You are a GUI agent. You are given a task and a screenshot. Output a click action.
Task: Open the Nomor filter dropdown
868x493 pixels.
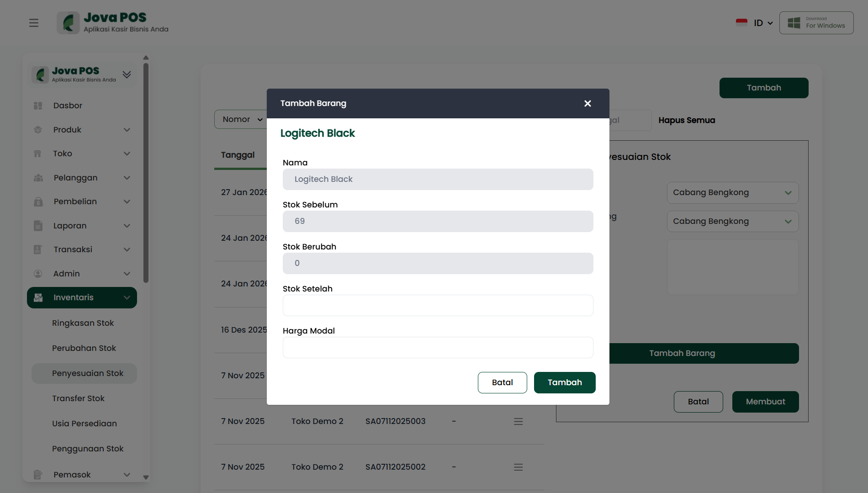(x=241, y=119)
